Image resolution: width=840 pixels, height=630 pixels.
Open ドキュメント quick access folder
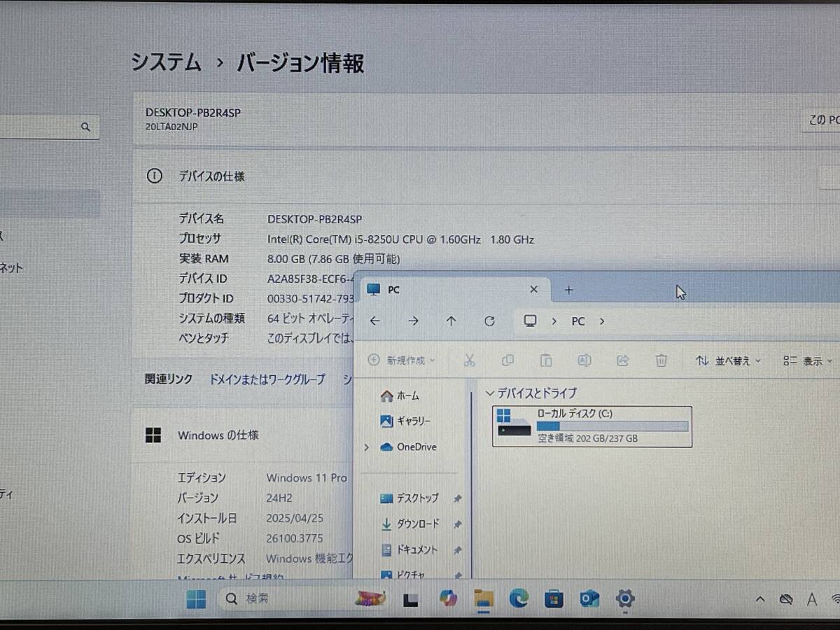pos(409,549)
